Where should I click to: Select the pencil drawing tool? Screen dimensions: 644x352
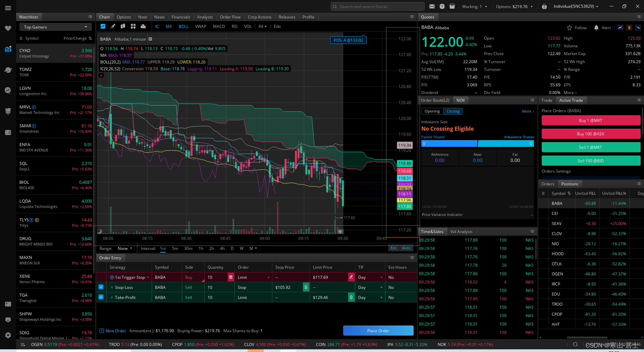click(x=113, y=26)
